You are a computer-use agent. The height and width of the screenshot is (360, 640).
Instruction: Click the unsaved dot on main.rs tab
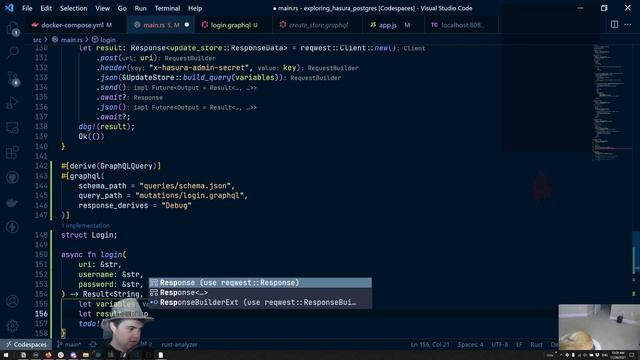(x=187, y=25)
